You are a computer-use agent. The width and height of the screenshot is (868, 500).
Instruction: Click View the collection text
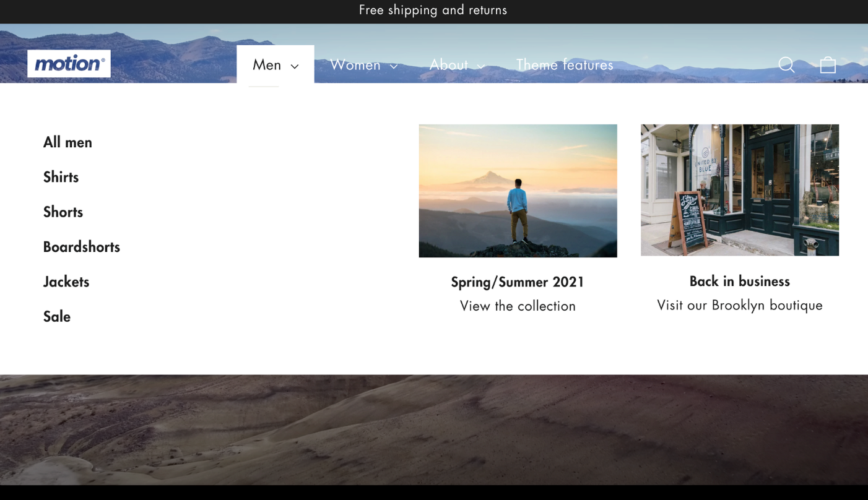coord(518,306)
